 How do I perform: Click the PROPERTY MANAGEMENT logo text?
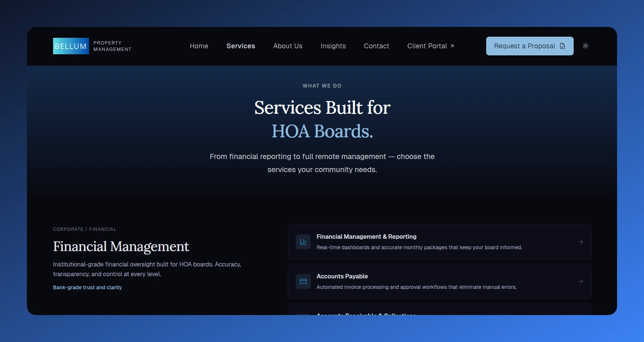tap(112, 46)
